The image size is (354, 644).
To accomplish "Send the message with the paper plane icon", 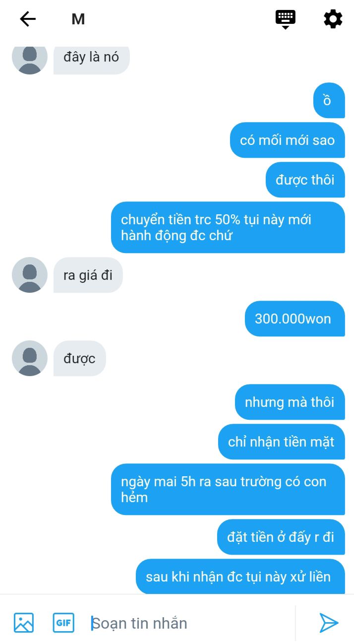I will coord(329,623).
